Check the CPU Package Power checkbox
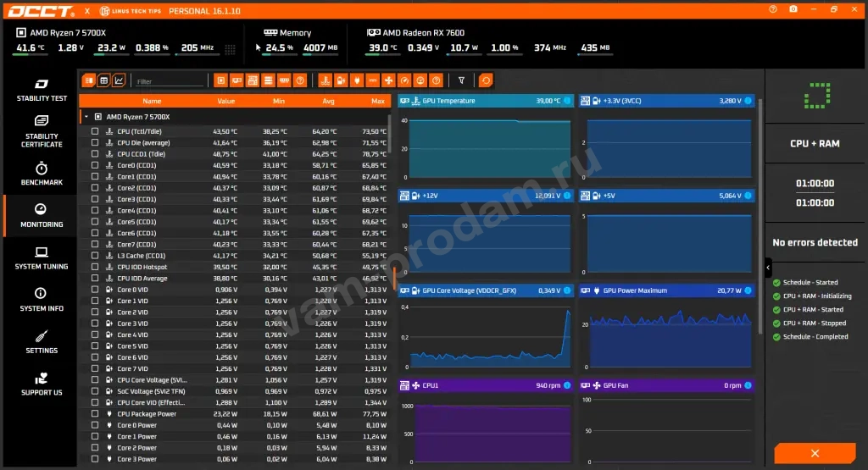Screen dimensions: 868x470 tap(95, 413)
